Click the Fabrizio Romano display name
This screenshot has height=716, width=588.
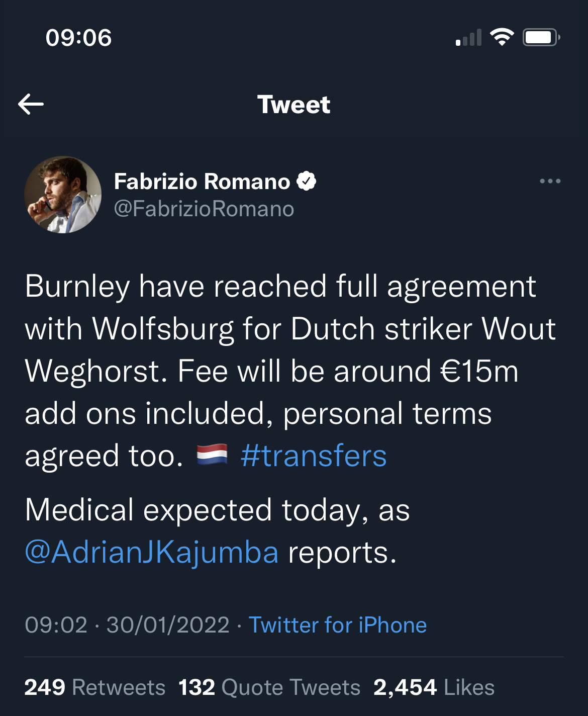pyautogui.click(x=202, y=181)
